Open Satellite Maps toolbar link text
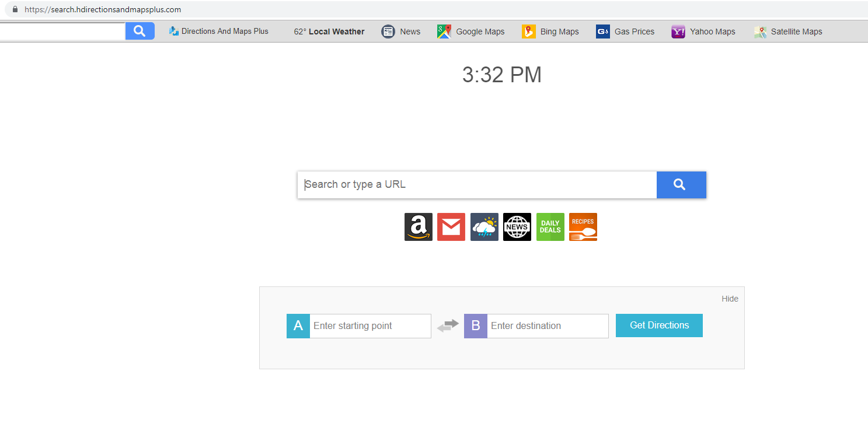Screen dimensions: 868x434 (797, 32)
